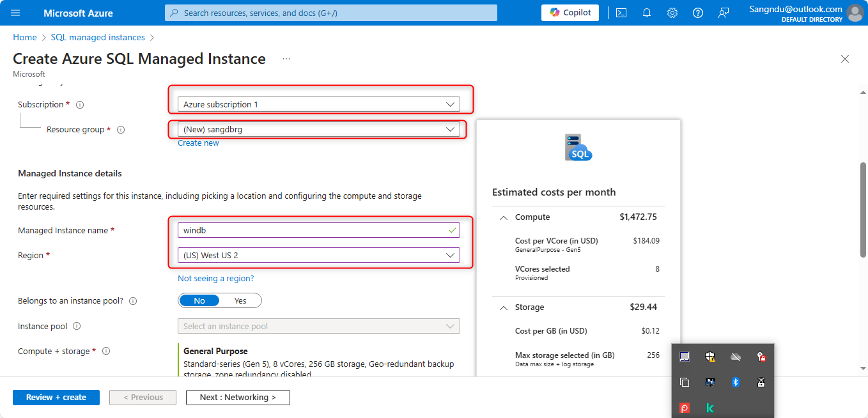This screenshot has height=418, width=868.
Task: Open the Azure portal hamburger menu
Action: pos(15,13)
